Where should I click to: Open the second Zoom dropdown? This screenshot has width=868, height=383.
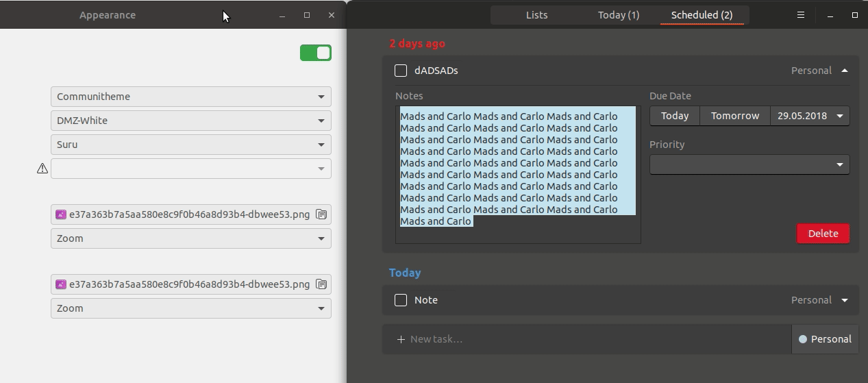click(x=191, y=308)
